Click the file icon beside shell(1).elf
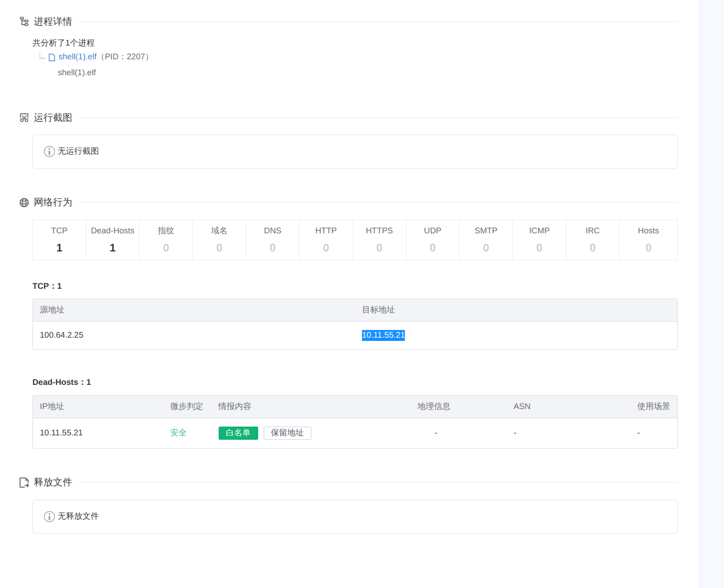 [52, 57]
